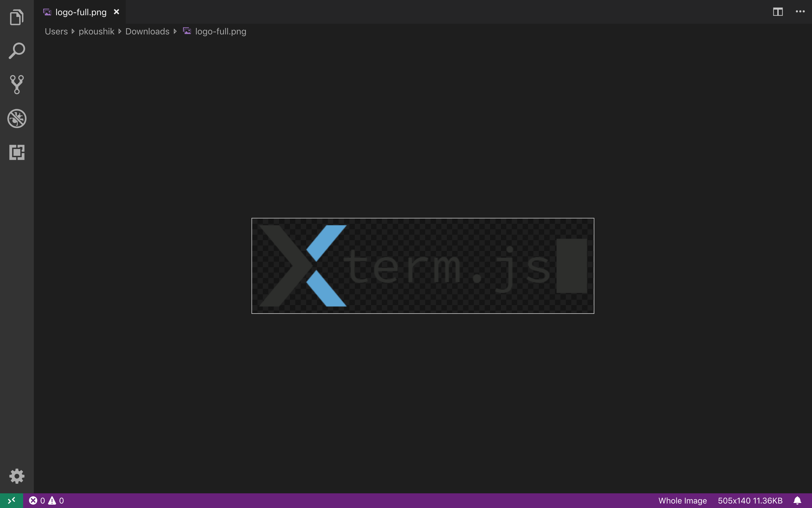This screenshot has height=508, width=812.
Task: Click the warnings triangle in status bar
Action: coord(52,501)
